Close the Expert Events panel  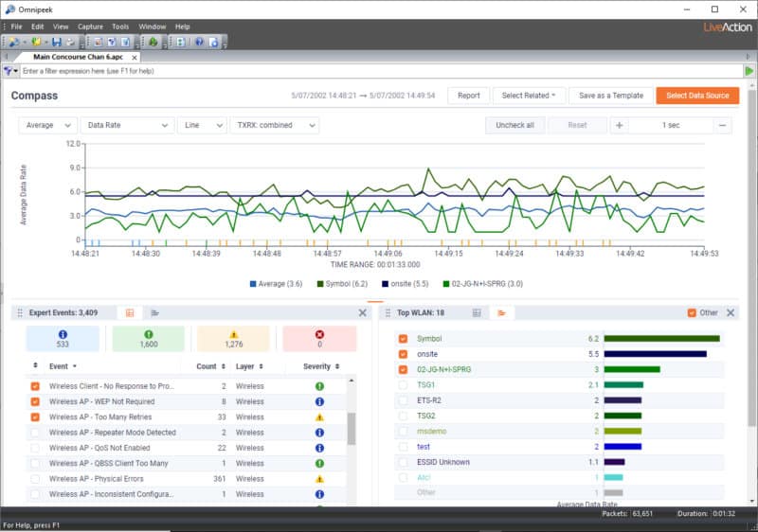pyautogui.click(x=363, y=312)
